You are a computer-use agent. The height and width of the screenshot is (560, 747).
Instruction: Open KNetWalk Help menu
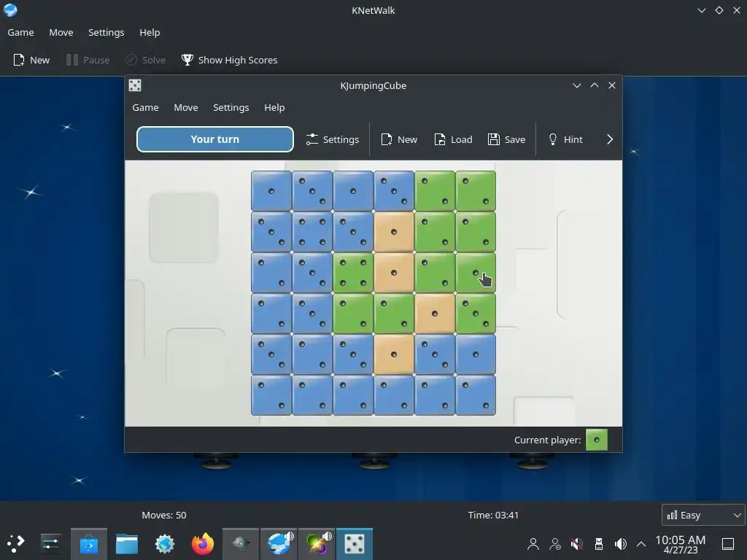150,32
